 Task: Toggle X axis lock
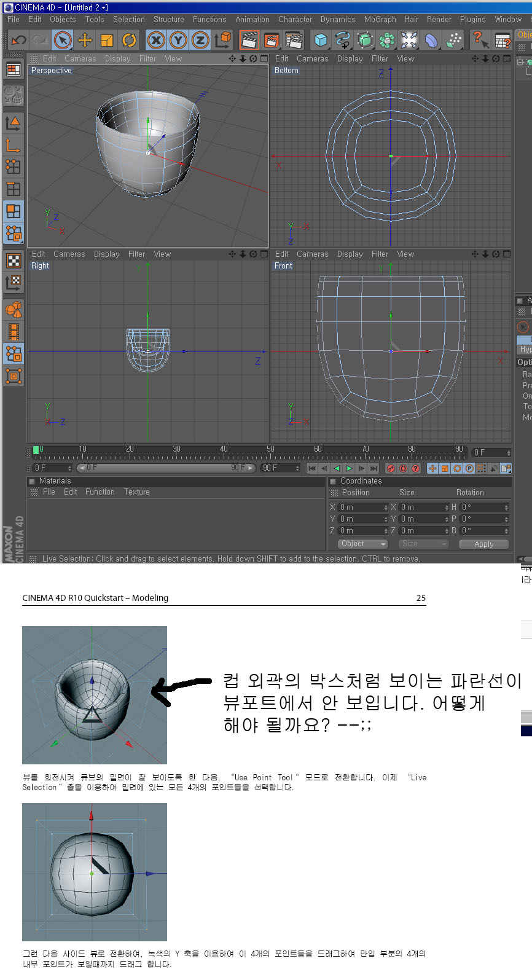(x=156, y=40)
